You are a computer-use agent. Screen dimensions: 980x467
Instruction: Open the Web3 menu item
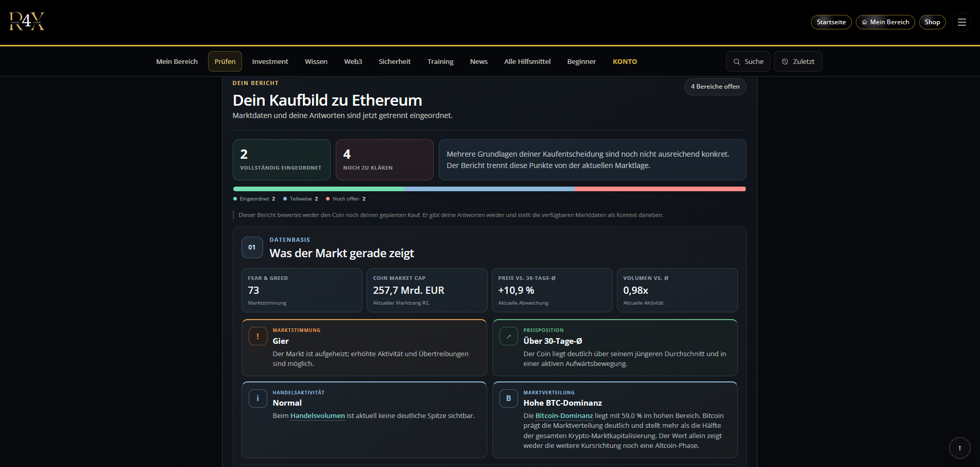coord(353,61)
